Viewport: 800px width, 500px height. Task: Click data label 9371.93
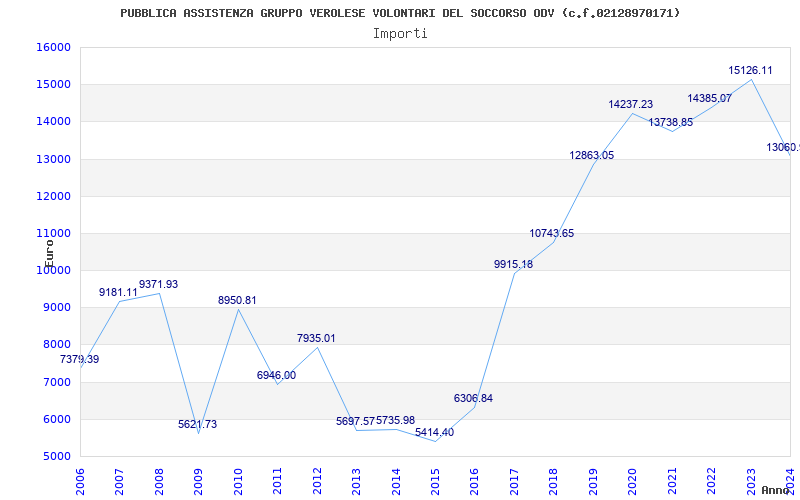[x=159, y=284]
